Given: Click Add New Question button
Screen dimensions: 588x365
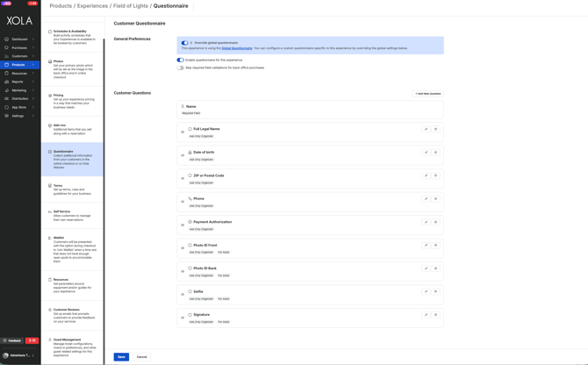Looking at the screenshot, I should (428, 93).
